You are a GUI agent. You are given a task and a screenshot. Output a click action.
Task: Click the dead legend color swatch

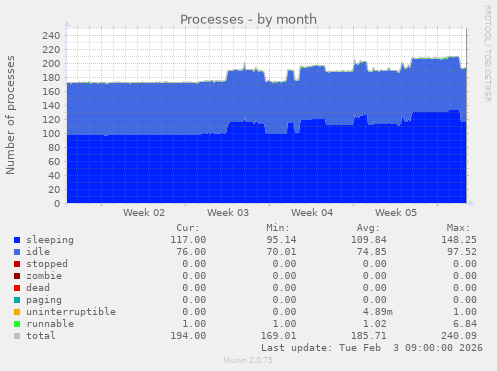coord(17,288)
